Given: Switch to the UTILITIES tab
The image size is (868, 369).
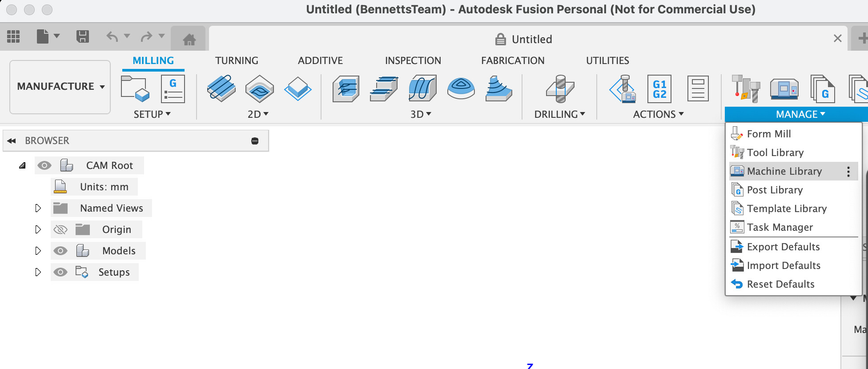Looking at the screenshot, I should 607,60.
